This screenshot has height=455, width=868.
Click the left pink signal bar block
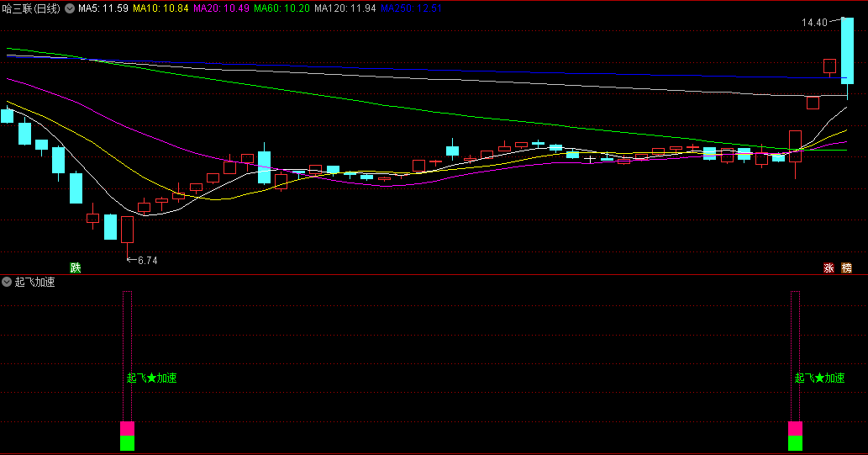[128, 428]
